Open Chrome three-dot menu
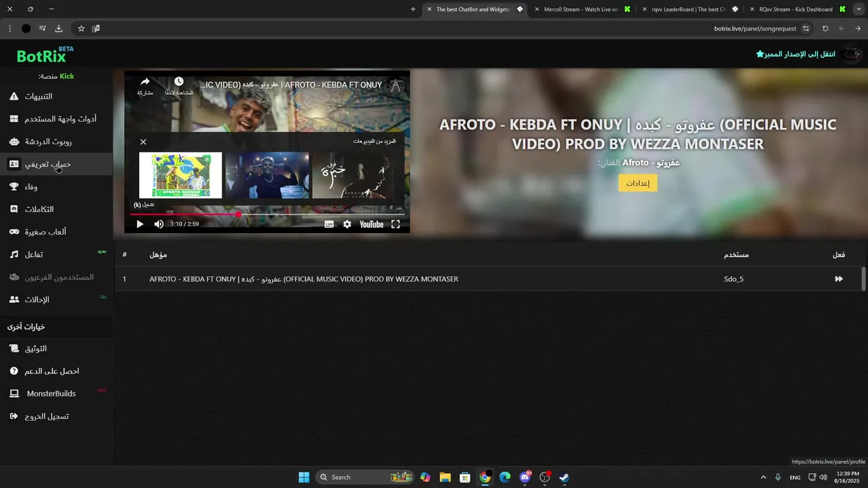 (x=9, y=28)
